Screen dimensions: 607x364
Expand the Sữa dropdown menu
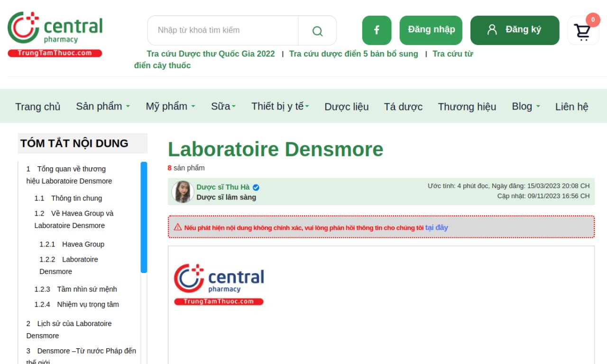pyautogui.click(x=223, y=106)
